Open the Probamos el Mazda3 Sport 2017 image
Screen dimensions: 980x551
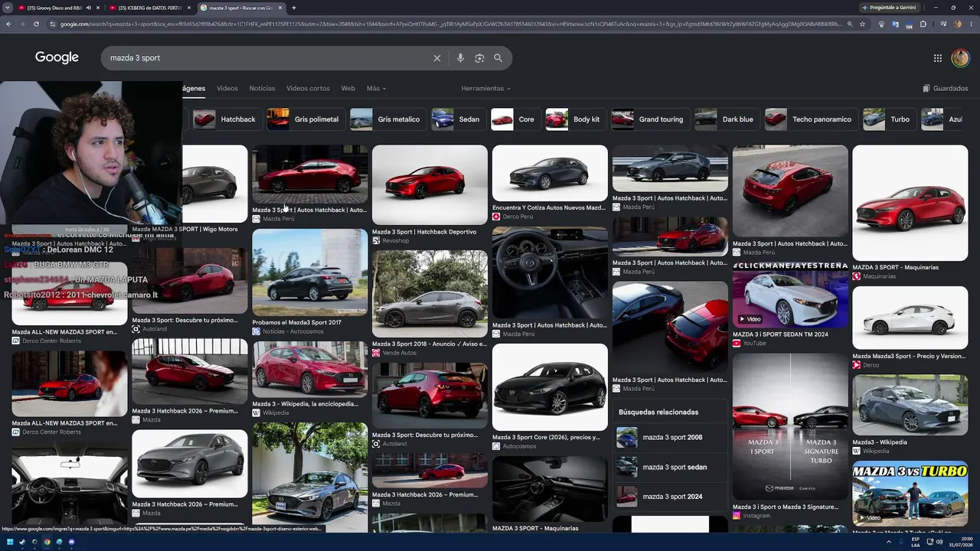pyautogui.click(x=310, y=272)
